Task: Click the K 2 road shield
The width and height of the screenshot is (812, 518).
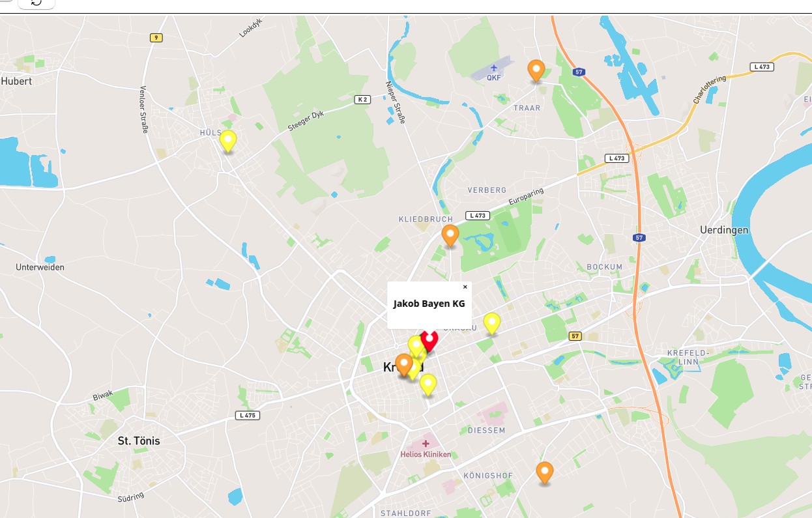Action: pyautogui.click(x=362, y=100)
